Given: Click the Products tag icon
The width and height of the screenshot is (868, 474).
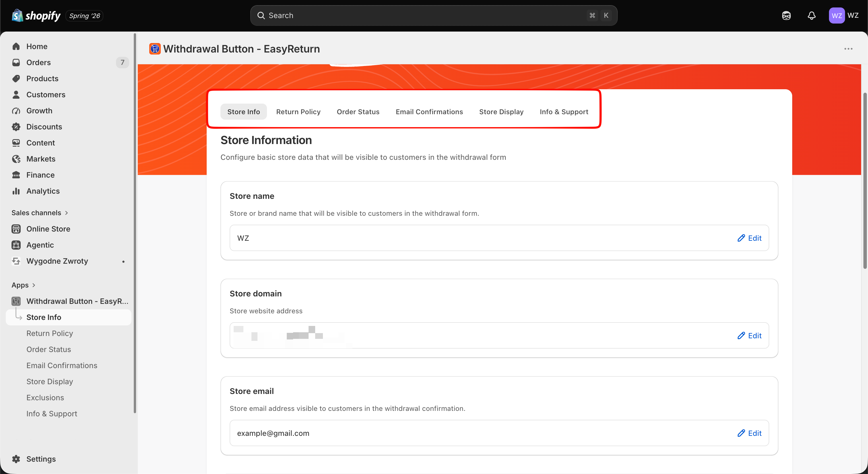Looking at the screenshot, I should 16,79.
